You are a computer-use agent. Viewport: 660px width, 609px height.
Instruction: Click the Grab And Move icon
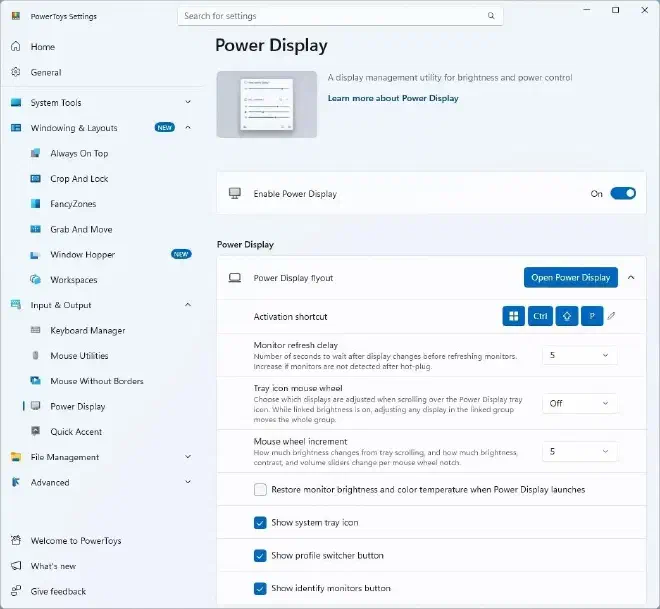click(x=36, y=229)
